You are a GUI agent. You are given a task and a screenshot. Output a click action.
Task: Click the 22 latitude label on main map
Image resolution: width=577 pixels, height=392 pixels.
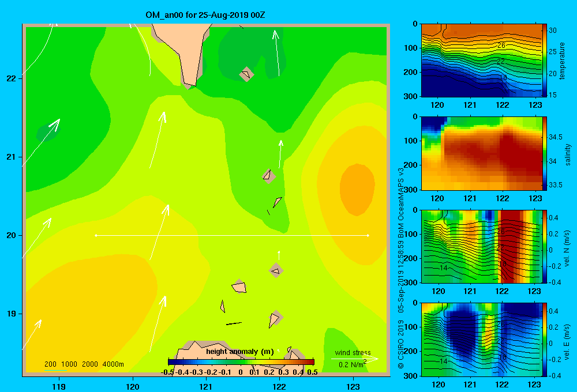pos(12,78)
